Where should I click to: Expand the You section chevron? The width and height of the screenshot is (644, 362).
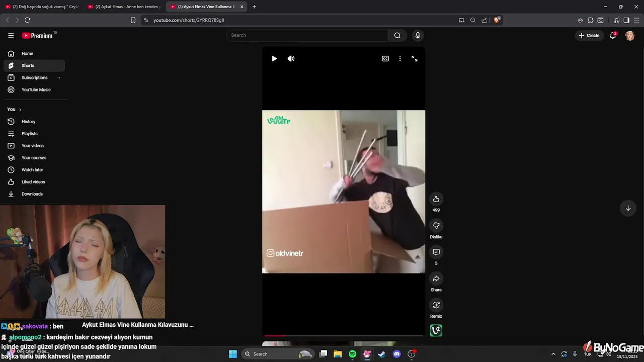click(20, 110)
